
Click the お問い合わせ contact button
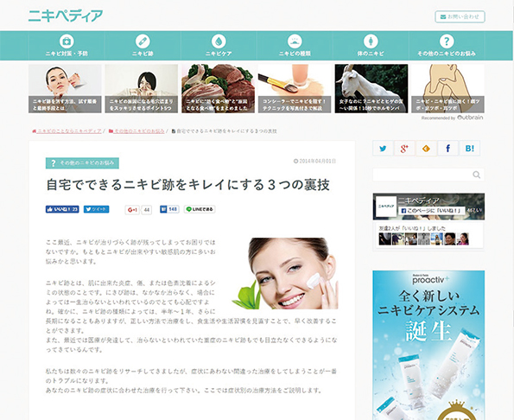point(460,16)
